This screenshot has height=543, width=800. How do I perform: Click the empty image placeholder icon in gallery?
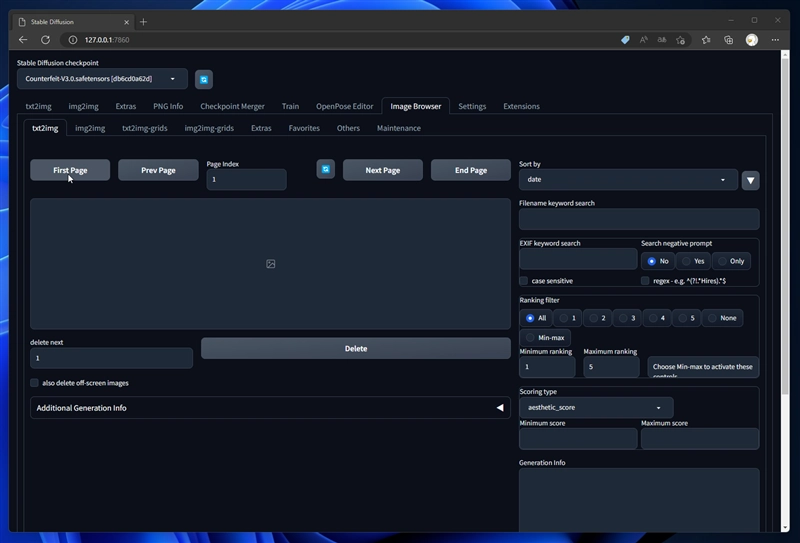[x=270, y=264]
